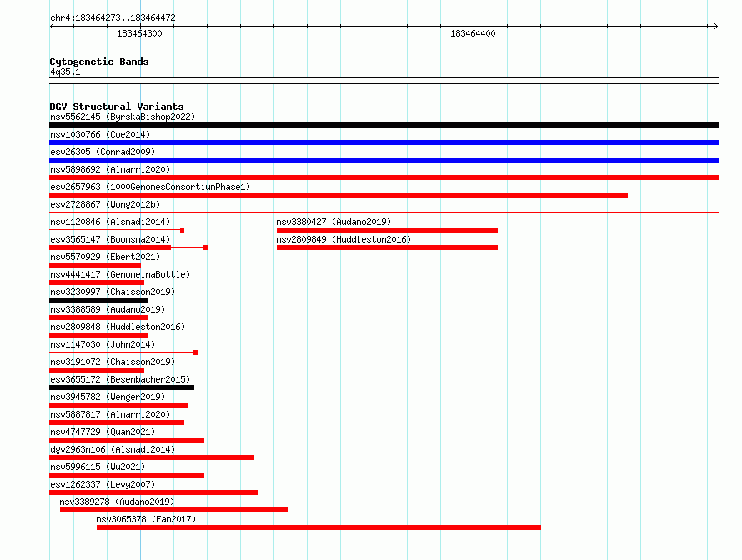Click the nsv2809848 (Huddleston2016) label
Viewport: 742px width, 560px height.
[x=118, y=327]
